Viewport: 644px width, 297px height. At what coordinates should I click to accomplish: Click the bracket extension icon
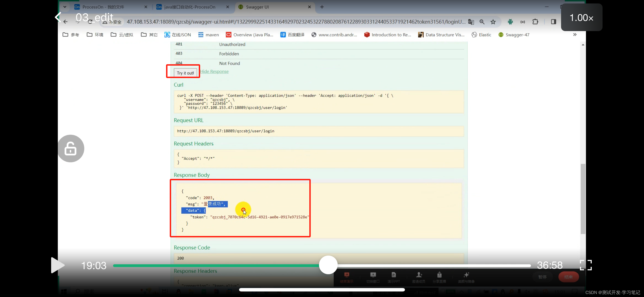pos(523,22)
